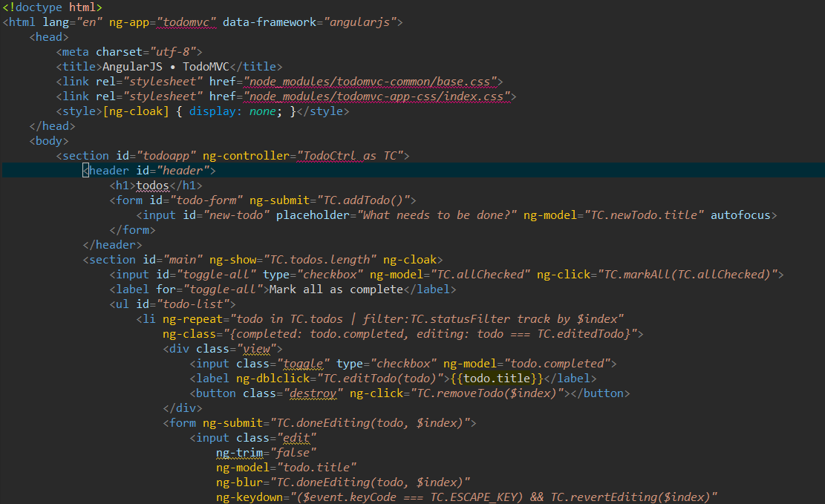Click the base.css stylesheet href path
The height and width of the screenshot is (504, 825).
370,82
